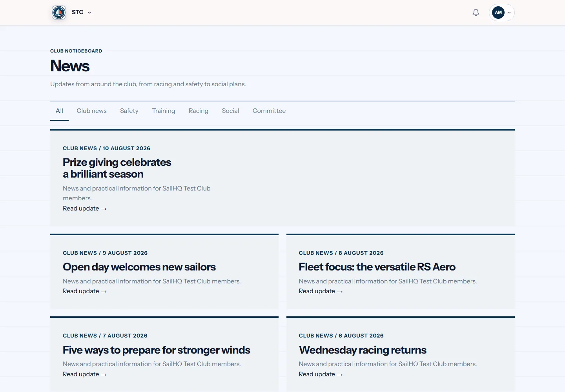Select the All tab

tap(59, 111)
